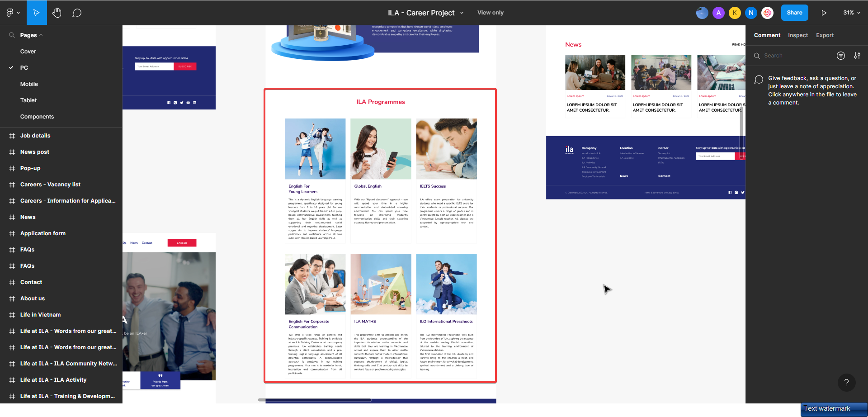This screenshot has width=868, height=417.
Task: Click the ILA MATHS programme image
Action: (x=381, y=284)
